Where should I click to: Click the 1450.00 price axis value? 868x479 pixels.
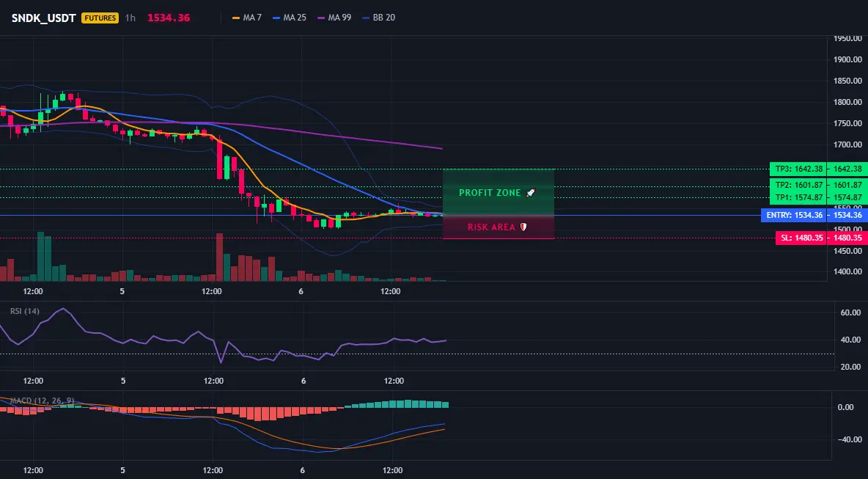(x=847, y=251)
